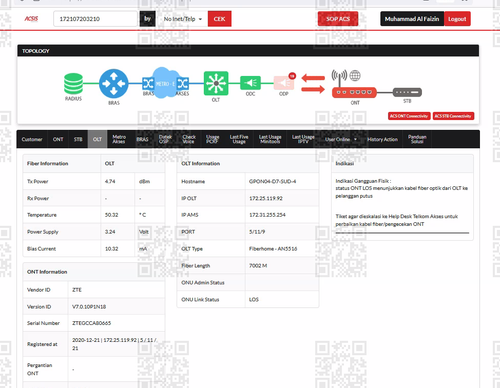
Task: Open the BRAS tab
Action: pos(142,139)
